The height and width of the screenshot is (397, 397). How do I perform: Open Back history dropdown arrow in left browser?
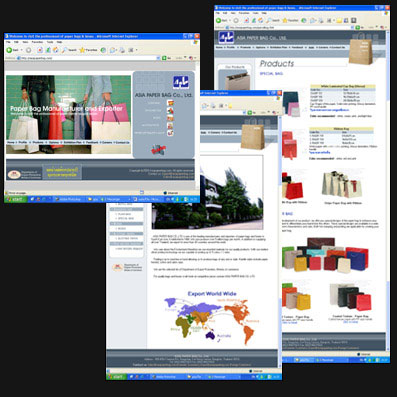[x=22, y=50]
